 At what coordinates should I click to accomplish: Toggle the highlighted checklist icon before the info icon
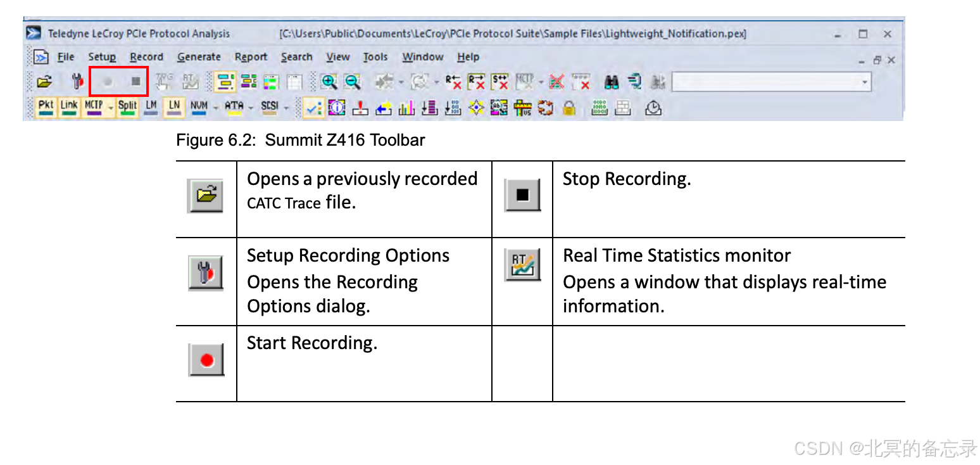pos(313,108)
